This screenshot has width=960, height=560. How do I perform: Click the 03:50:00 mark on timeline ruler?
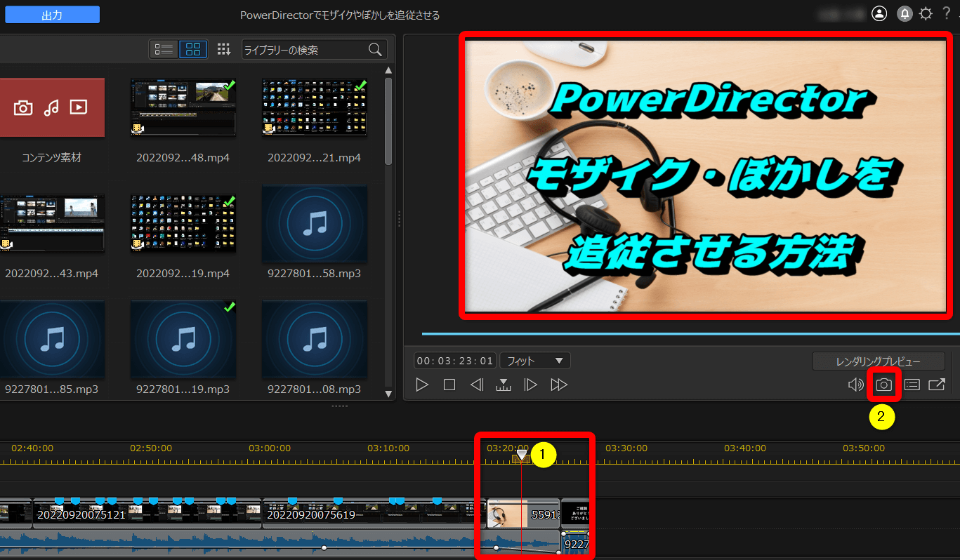tap(864, 448)
